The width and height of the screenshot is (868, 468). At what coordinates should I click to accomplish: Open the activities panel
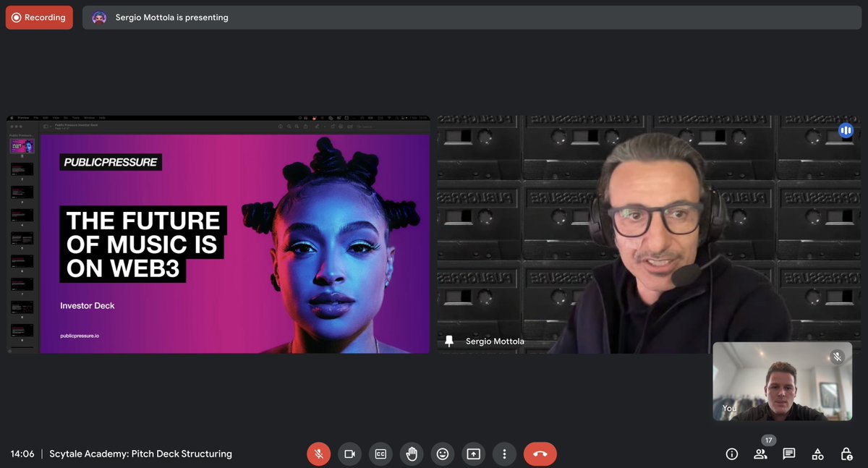(x=817, y=454)
